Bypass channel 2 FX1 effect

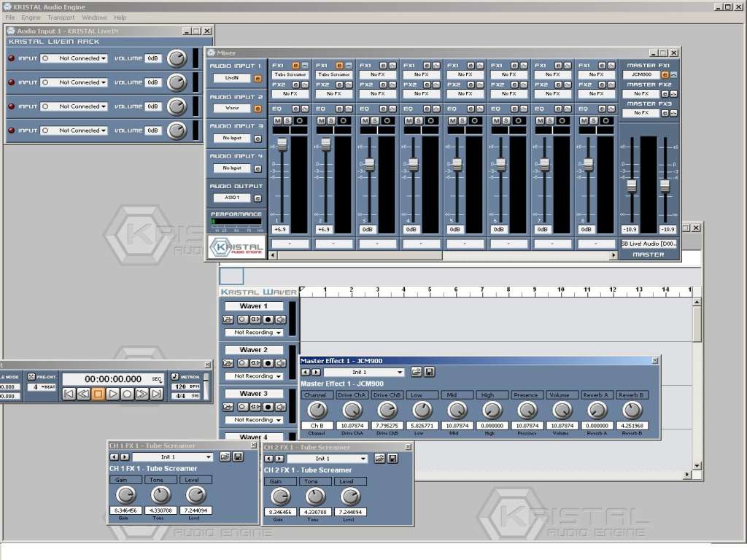(348, 65)
